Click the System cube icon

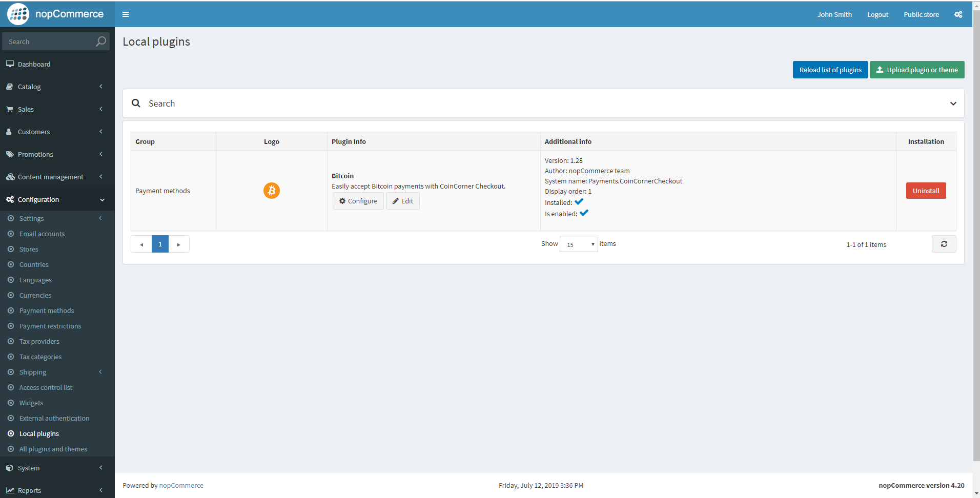click(x=10, y=468)
